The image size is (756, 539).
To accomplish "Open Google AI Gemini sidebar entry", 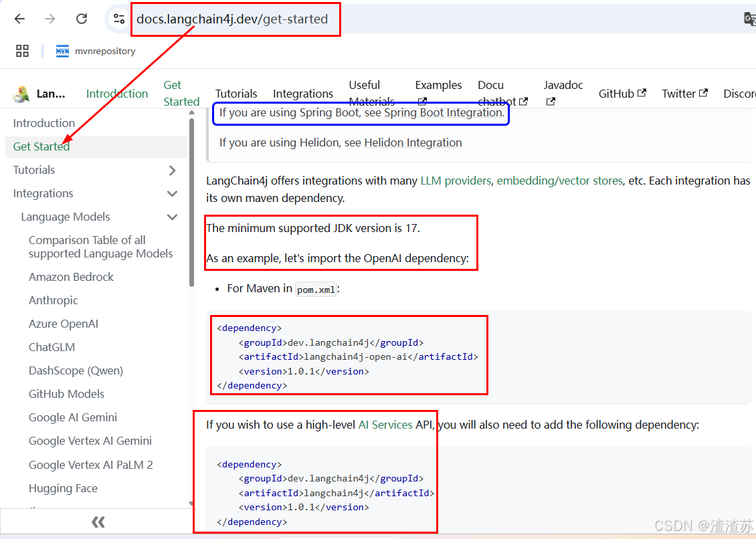I will coord(73,417).
